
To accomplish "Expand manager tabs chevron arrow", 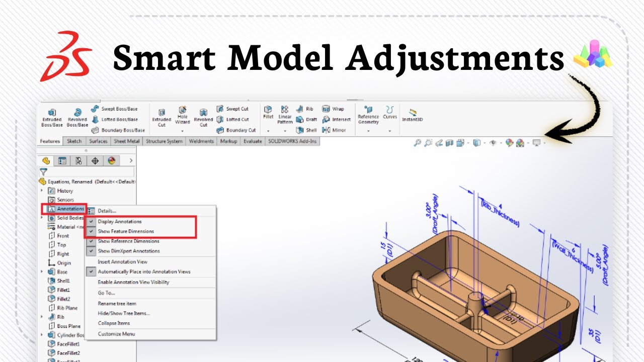I will pos(131,161).
